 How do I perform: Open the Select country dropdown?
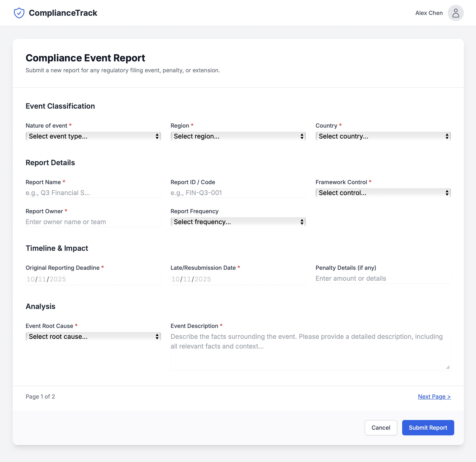(383, 136)
